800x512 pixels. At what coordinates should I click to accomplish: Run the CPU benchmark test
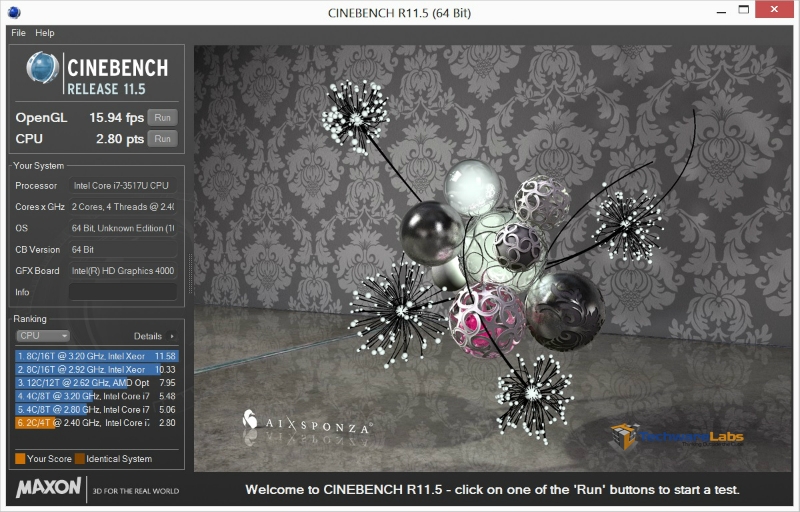click(162, 139)
